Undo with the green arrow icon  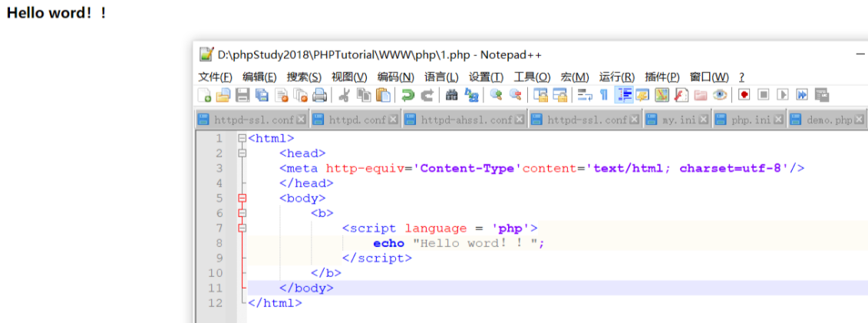408,95
